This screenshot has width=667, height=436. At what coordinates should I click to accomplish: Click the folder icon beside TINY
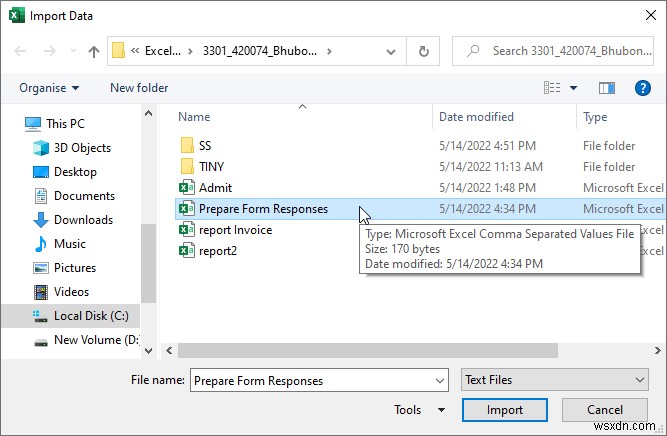pos(187,166)
